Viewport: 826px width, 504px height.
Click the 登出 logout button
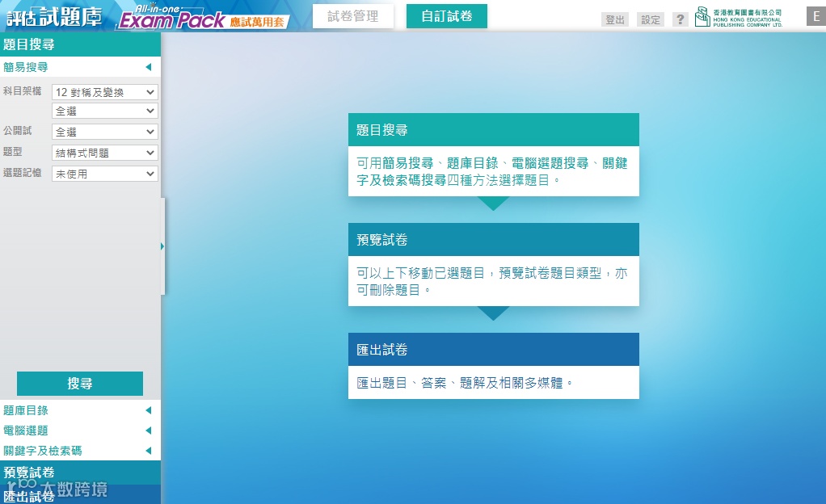(x=615, y=20)
